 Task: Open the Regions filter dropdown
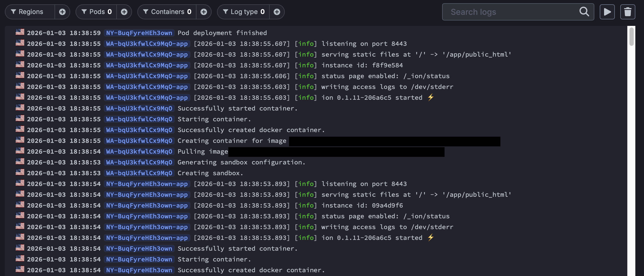[30, 12]
